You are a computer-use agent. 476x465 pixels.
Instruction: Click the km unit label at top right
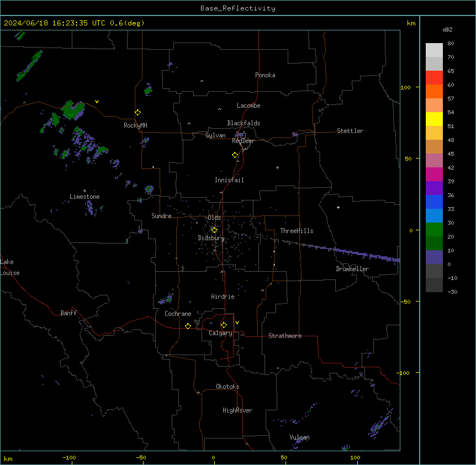tap(411, 23)
